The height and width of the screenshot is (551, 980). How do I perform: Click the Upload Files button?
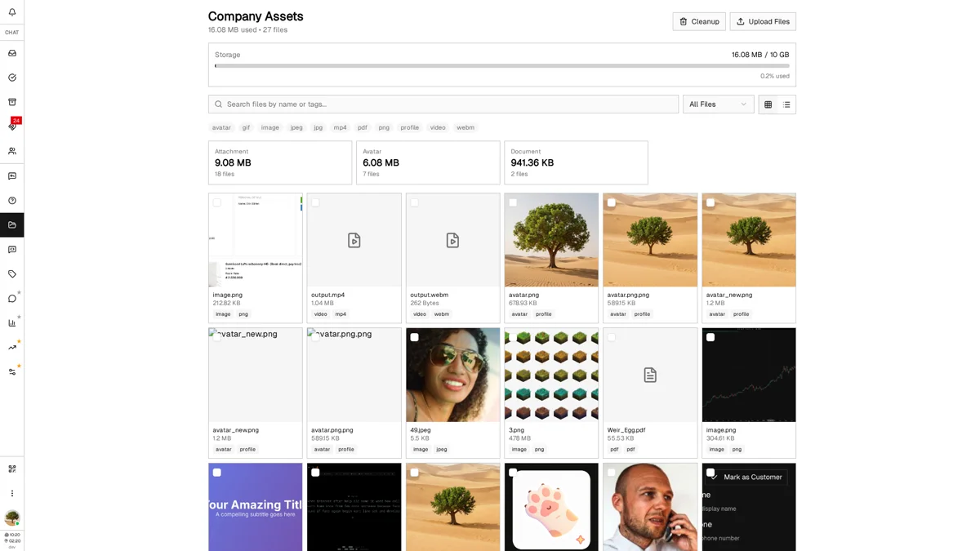pyautogui.click(x=762, y=21)
